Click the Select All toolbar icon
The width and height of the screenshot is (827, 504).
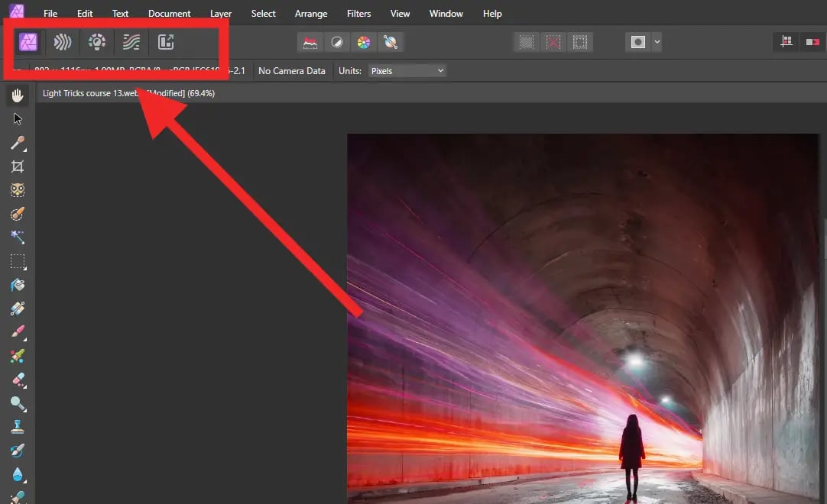point(527,42)
